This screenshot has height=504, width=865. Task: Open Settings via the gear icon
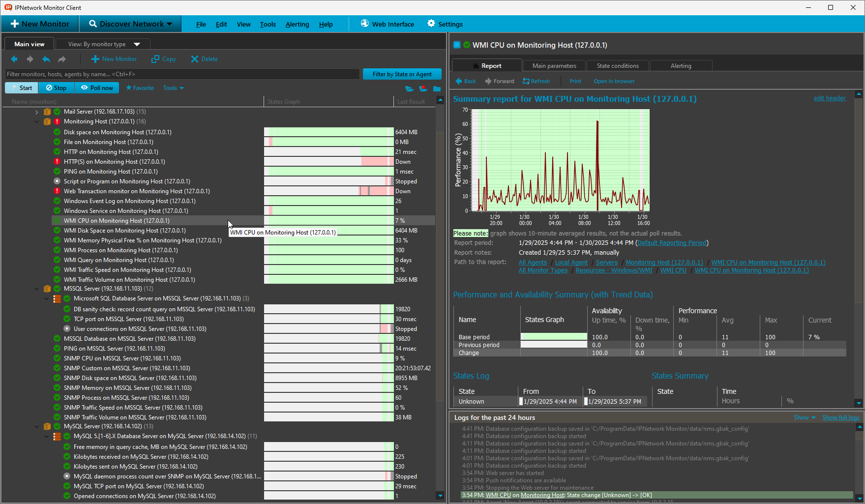[431, 24]
